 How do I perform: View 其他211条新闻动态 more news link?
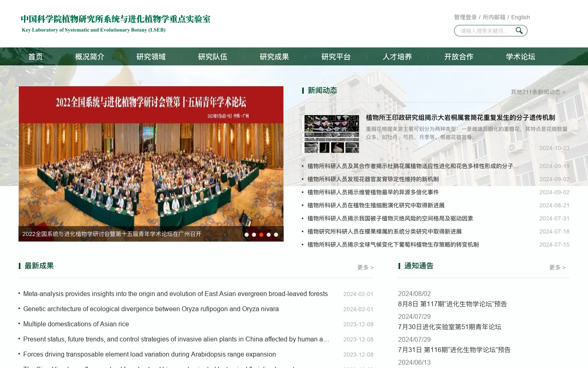538,92
